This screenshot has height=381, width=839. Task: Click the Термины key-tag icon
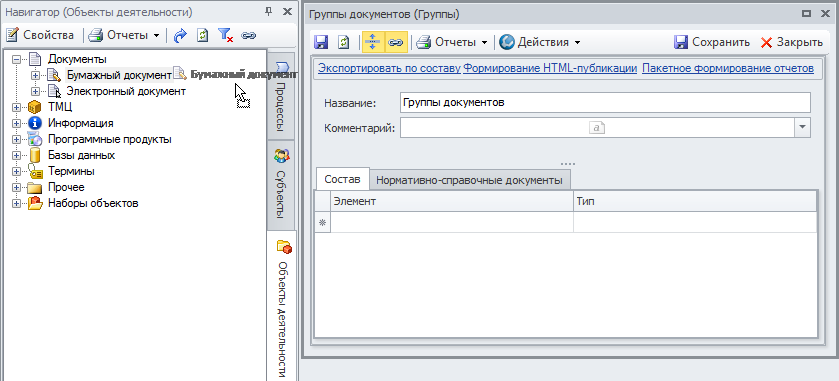click(35, 171)
